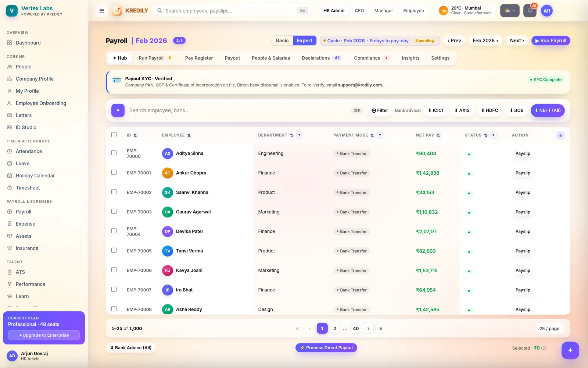
Task: Open Expense in the sidebar
Action: [25, 224]
